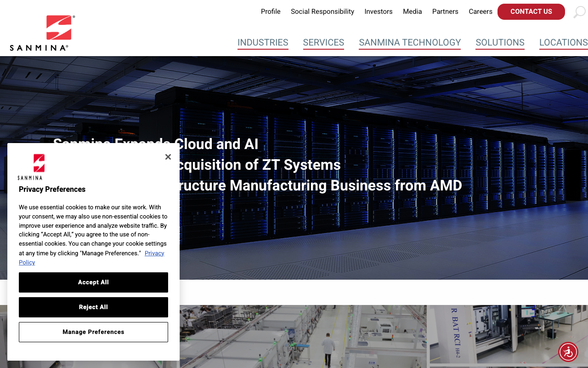Open the Industries menu
The height and width of the screenshot is (368, 588).
point(263,43)
